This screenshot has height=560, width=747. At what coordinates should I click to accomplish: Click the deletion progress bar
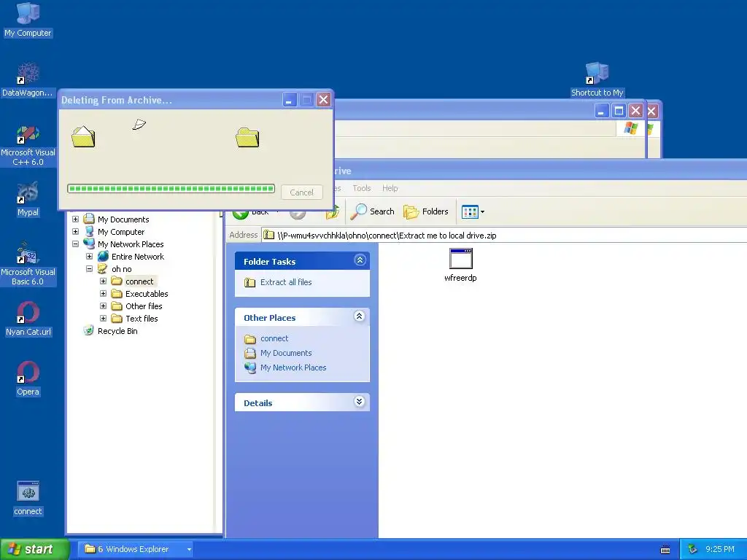(x=171, y=189)
